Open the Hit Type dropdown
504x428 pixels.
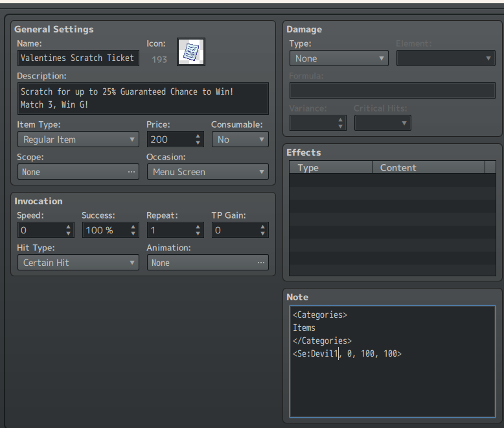click(x=78, y=263)
